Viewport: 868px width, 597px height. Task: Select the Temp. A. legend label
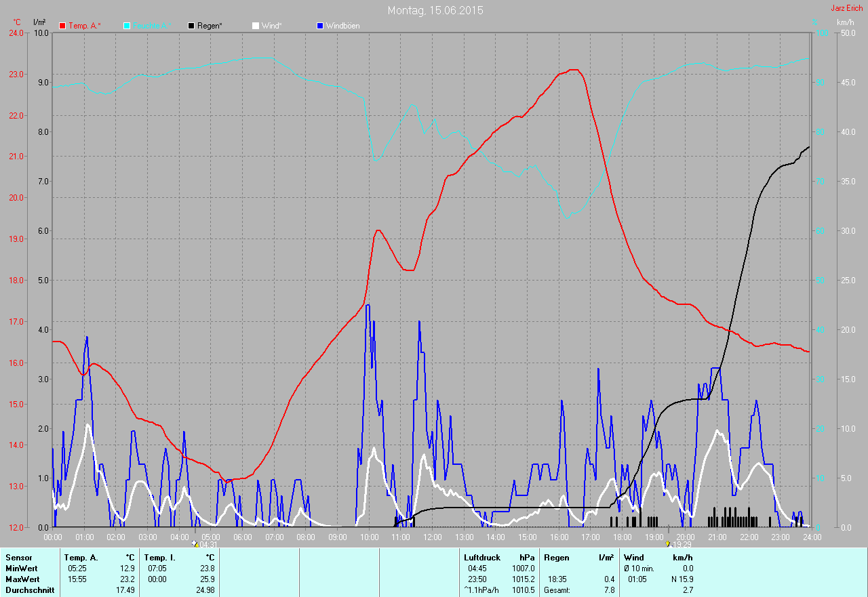[84, 26]
